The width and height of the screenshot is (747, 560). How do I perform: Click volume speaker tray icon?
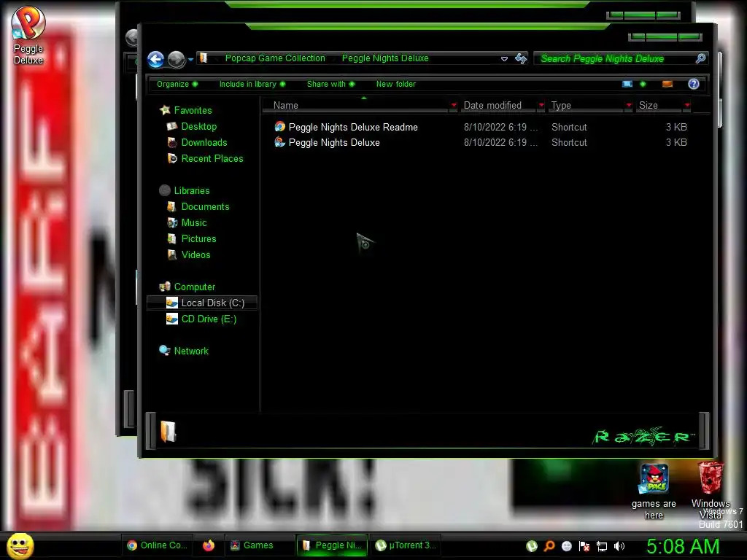coord(619,546)
